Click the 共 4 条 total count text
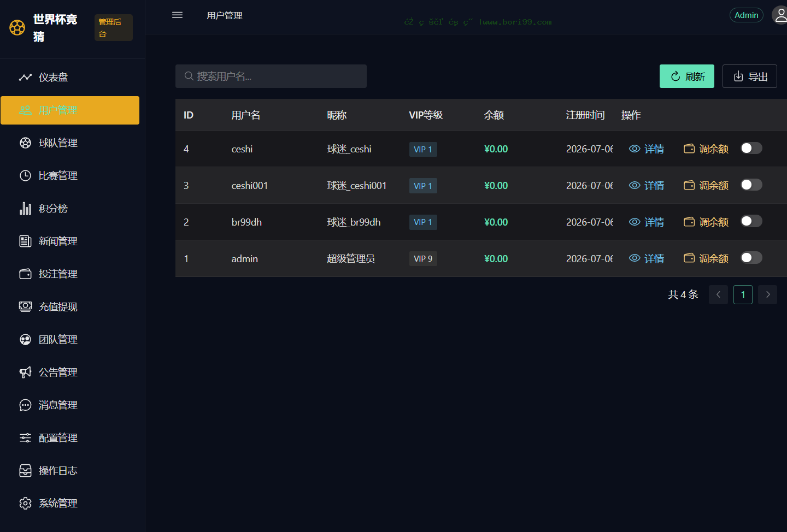The image size is (787, 532). tap(683, 295)
